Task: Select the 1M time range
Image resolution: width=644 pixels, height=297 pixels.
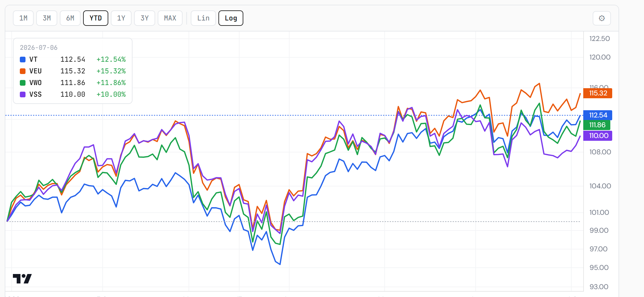Action: point(23,18)
